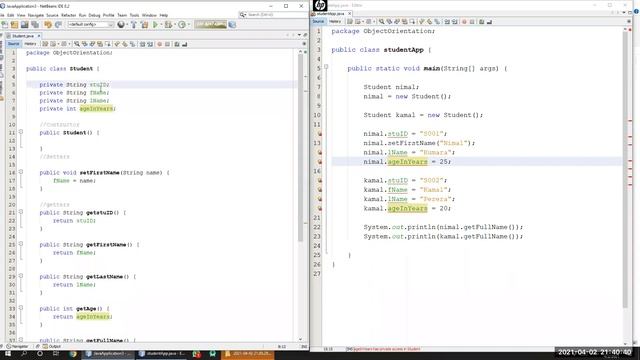The height and width of the screenshot is (360, 640).
Task: Close the studentApp.java tab
Action: [x=349, y=13]
